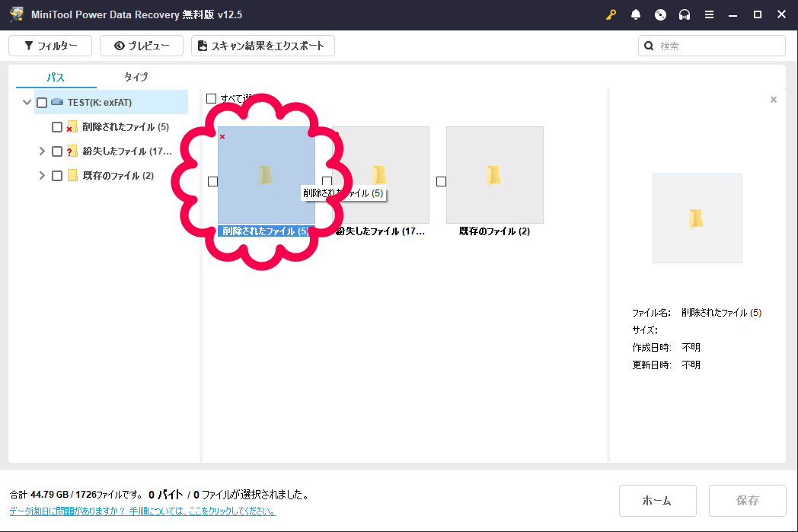The width and height of the screenshot is (798, 532).
Task: Check 削除されたファイル (5) tree checkbox
Action: 57,127
